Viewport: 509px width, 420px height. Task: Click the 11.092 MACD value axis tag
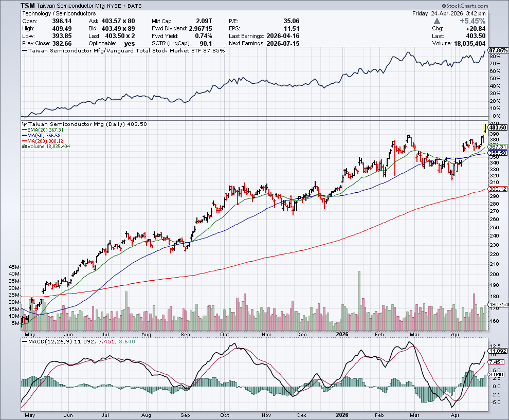tap(498, 351)
